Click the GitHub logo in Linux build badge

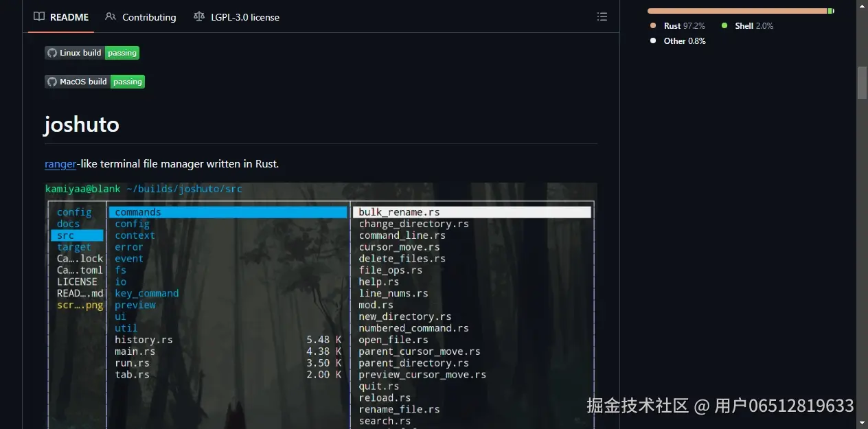click(52, 53)
